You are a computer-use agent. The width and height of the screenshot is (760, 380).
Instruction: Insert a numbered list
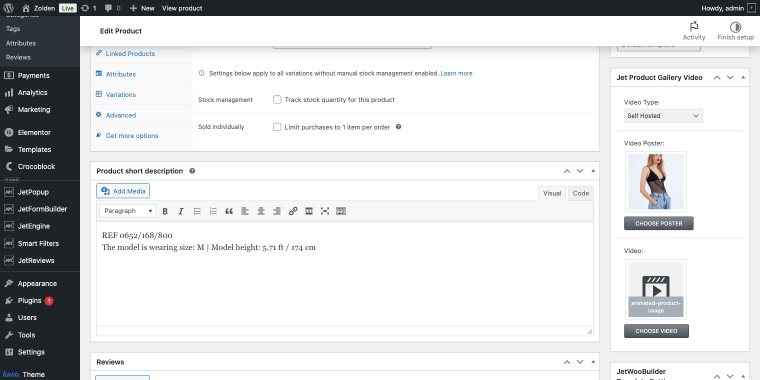pos(213,211)
